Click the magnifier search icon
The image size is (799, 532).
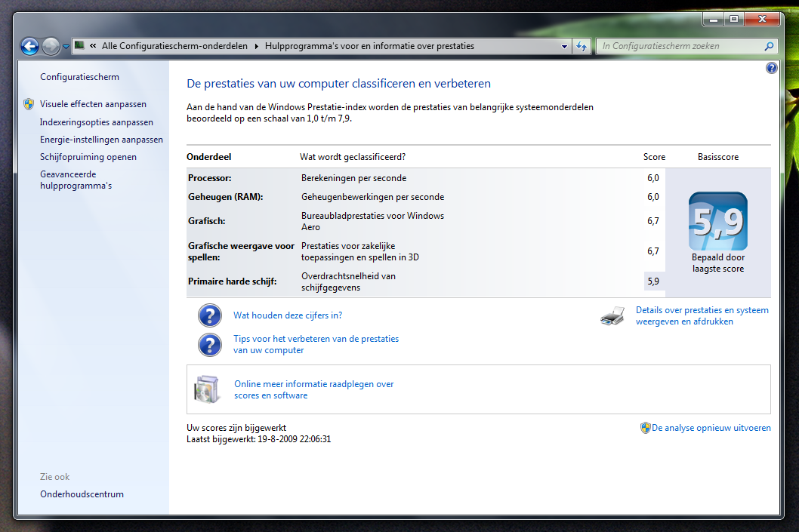tap(769, 46)
